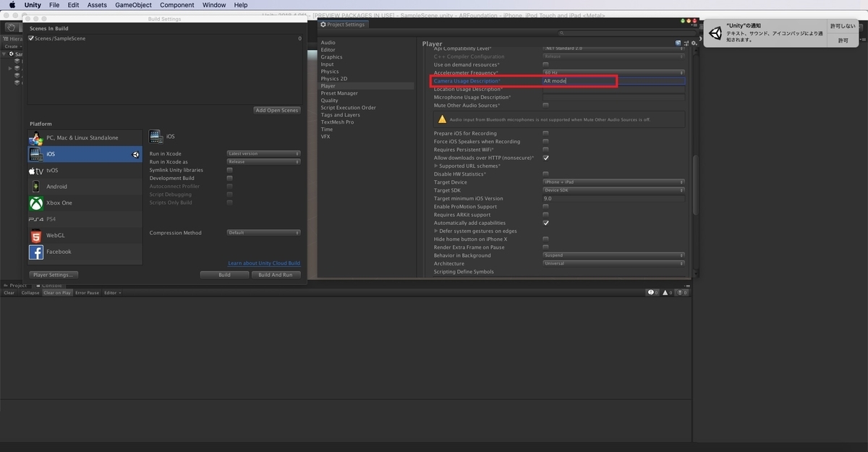Enable Symlink Unity libraries
Viewport: 868px width, 452px height.
(230, 170)
